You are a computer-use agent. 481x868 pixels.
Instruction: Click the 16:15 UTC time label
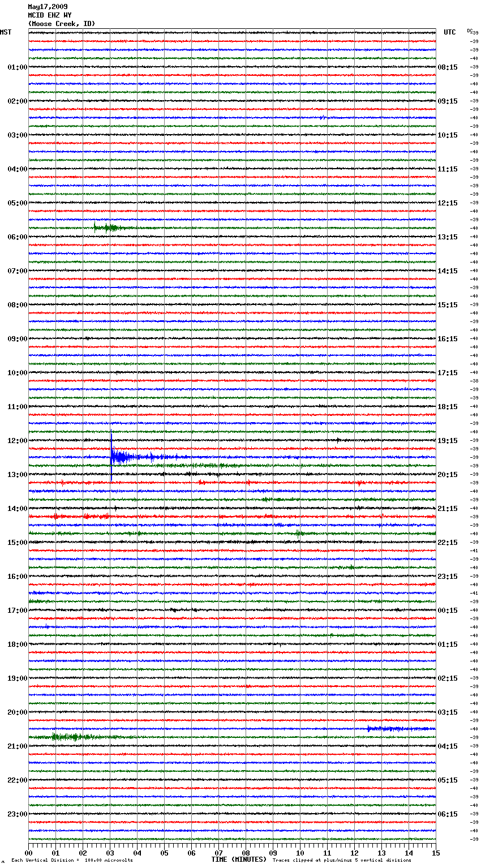pyautogui.click(x=448, y=339)
